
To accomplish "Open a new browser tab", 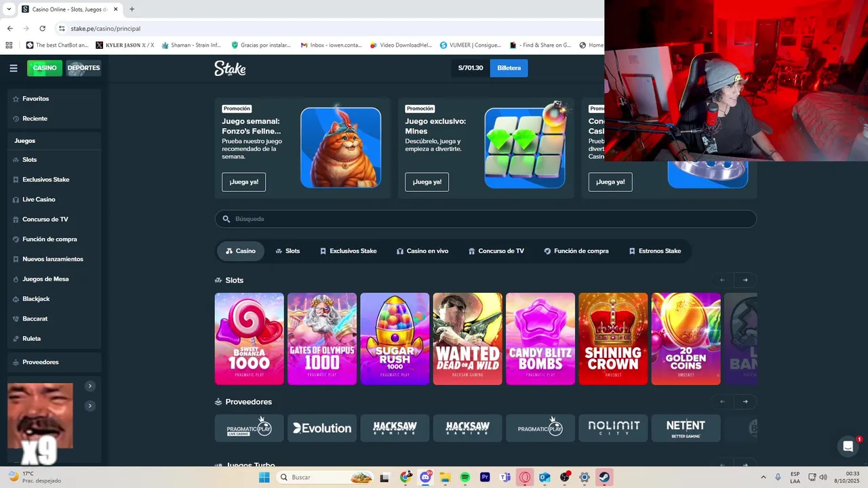I will tap(132, 9).
